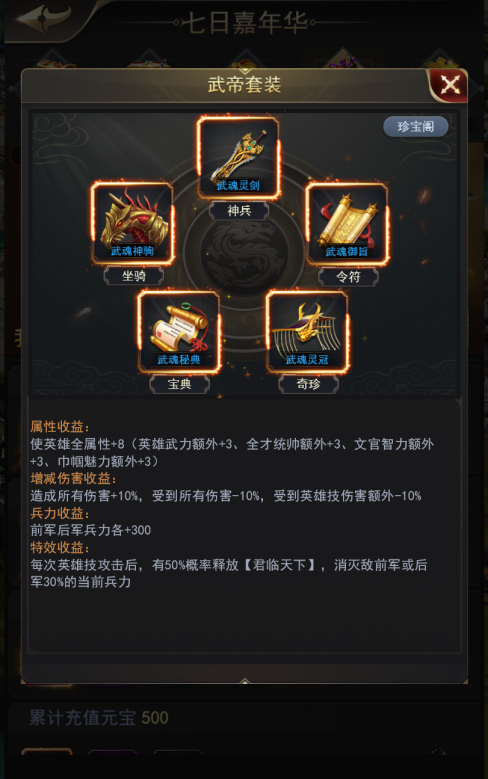Screen dimensions: 488x779
Task: Click the 神兵 category label
Action: [x=239, y=211]
